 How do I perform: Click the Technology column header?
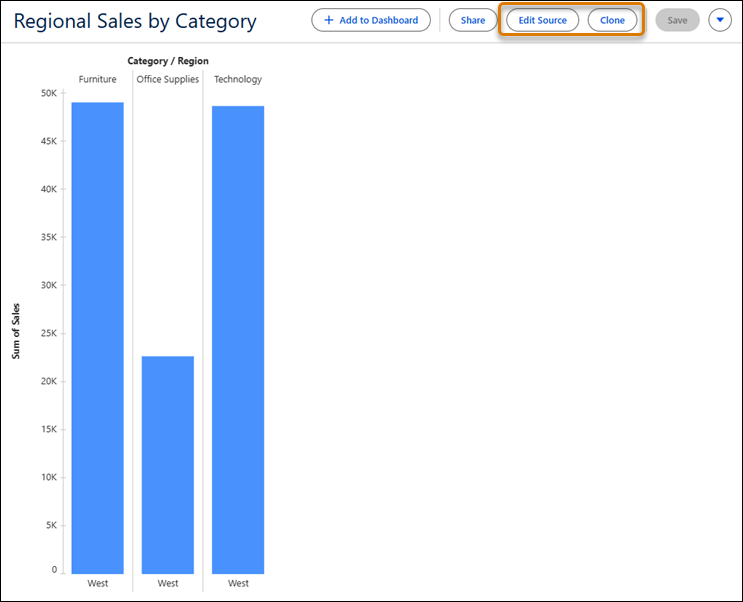238,79
